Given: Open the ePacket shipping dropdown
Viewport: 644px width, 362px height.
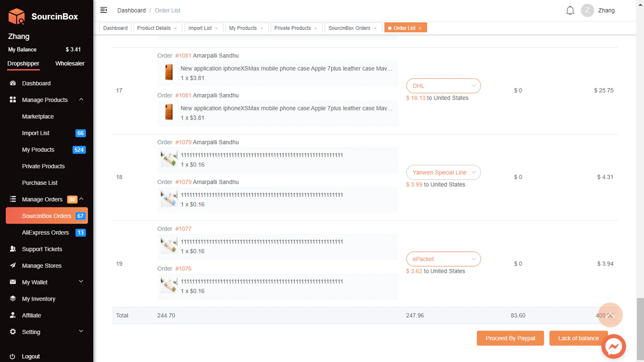Looking at the screenshot, I should [443, 259].
